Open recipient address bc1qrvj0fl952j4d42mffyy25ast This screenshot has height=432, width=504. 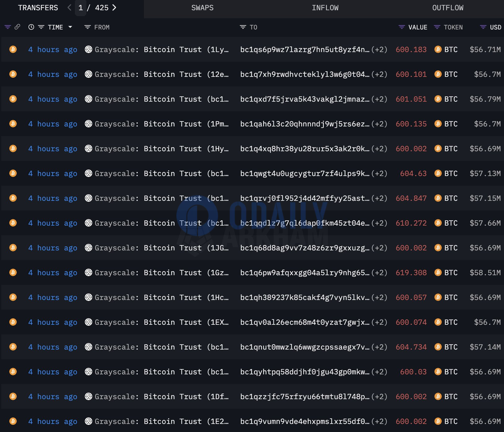tap(305, 198)
